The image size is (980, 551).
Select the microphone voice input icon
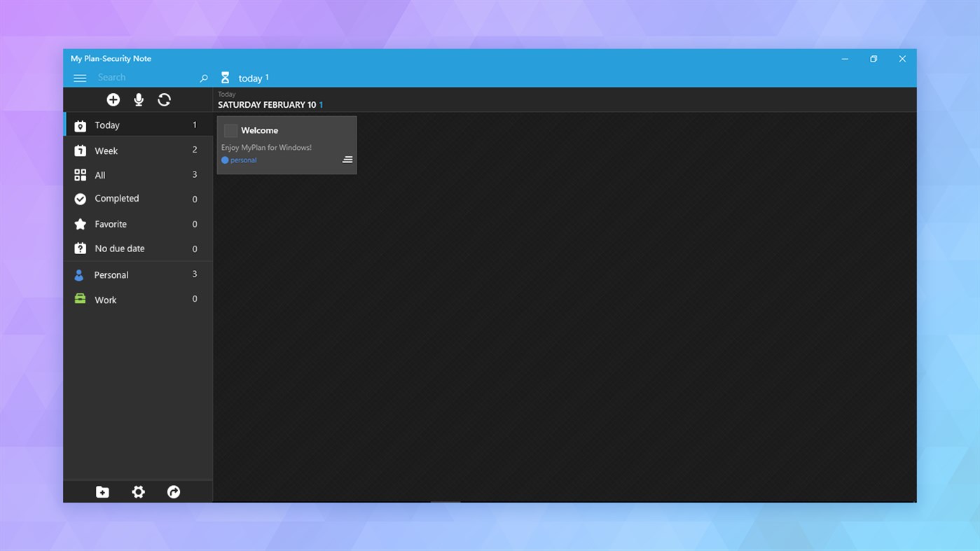pyautogui.click(x=138, y=99)
